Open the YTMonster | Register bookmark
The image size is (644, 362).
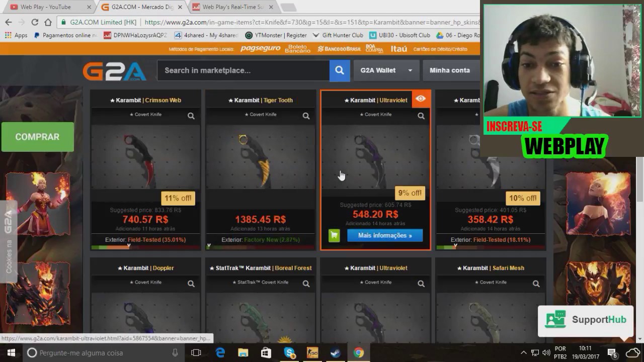coord(276,35)
